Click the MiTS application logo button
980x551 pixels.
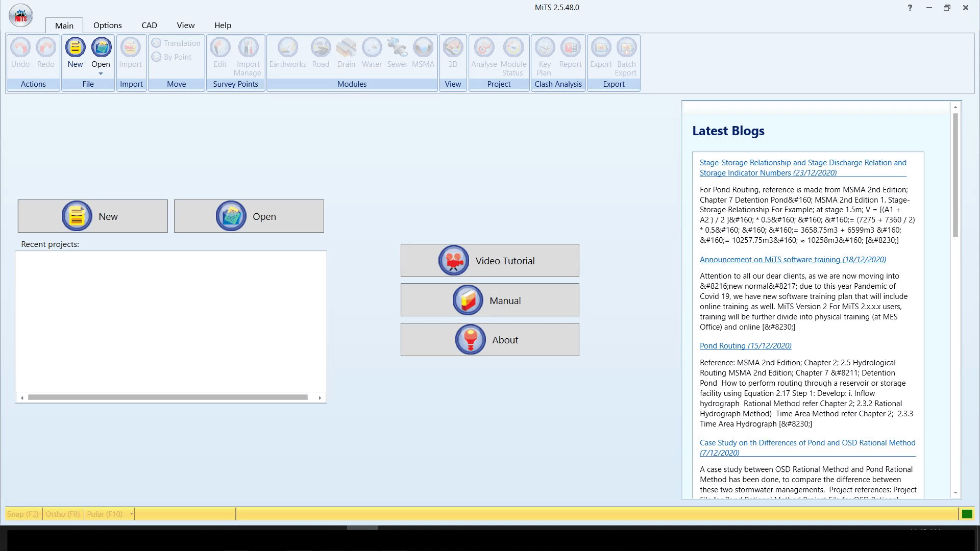tap(21, 15)
